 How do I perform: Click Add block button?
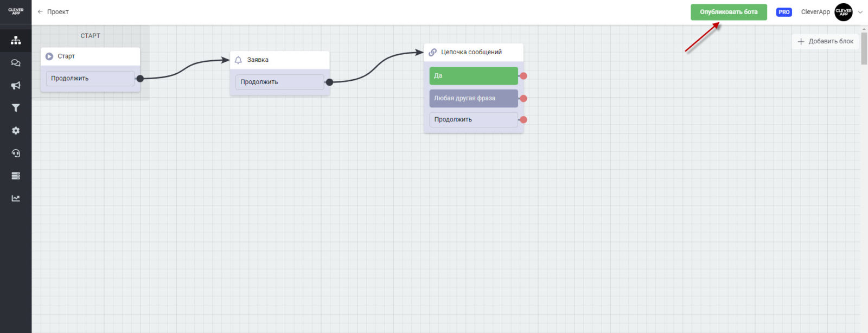coord(825,41)
